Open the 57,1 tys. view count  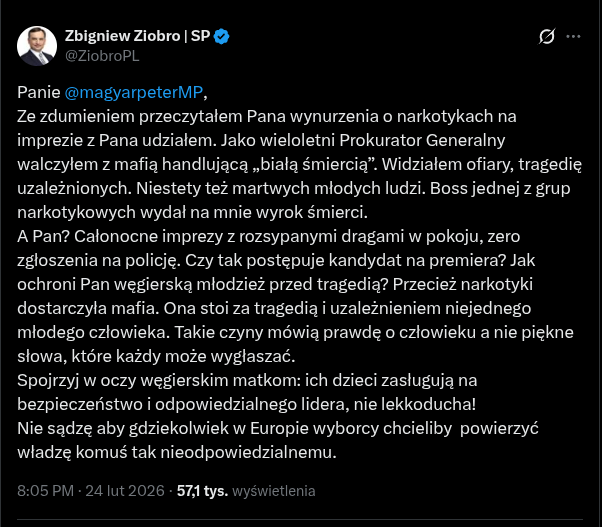click(203, 491)
